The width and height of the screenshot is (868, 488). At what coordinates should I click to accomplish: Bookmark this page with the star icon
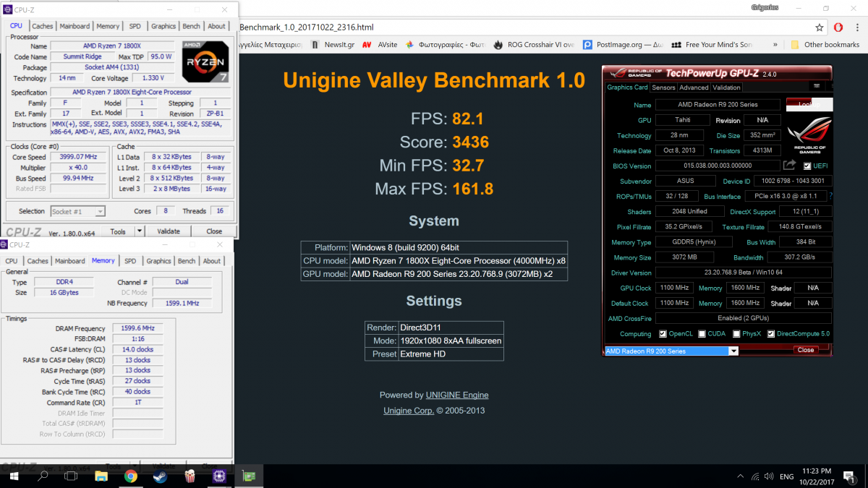pyautogui.click(x=819, y=27)
